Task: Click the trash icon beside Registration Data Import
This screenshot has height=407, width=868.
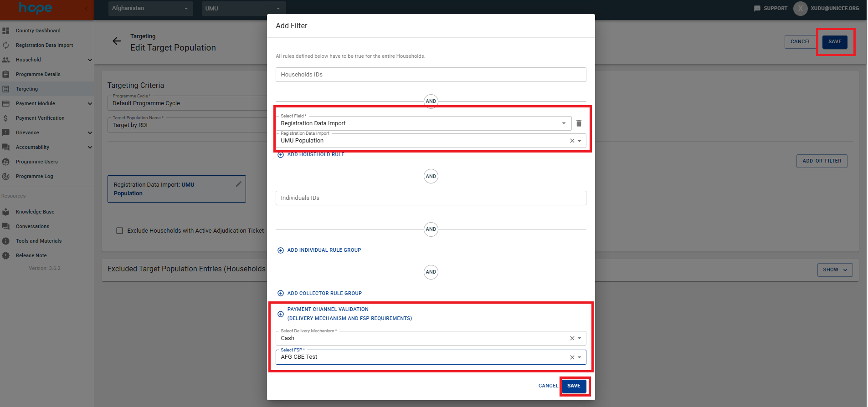Action: tap(579, 123)
